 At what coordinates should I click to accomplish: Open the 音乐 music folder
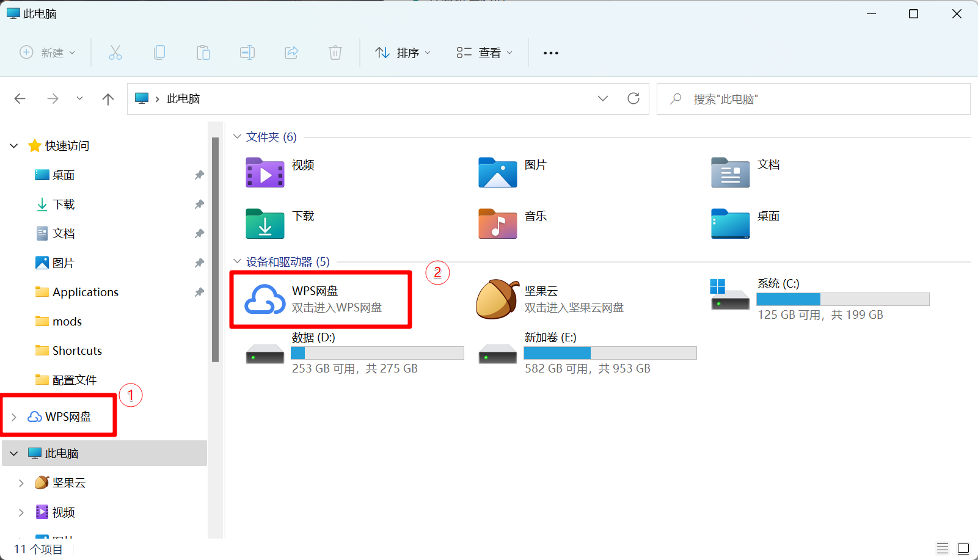(498, 224)
